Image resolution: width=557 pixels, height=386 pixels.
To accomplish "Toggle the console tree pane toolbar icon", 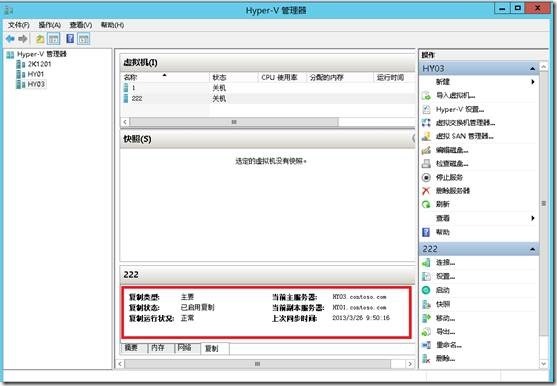I will tap(54, 39).
